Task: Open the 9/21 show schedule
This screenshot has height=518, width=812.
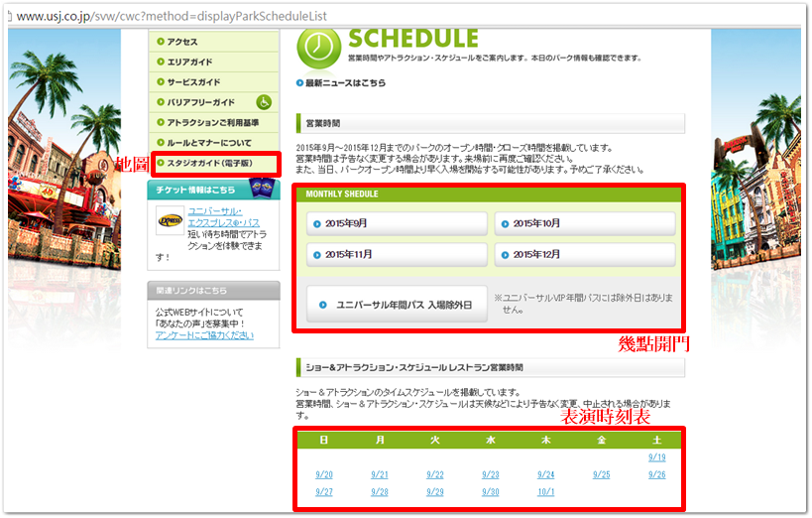Action: click(380, 474)
